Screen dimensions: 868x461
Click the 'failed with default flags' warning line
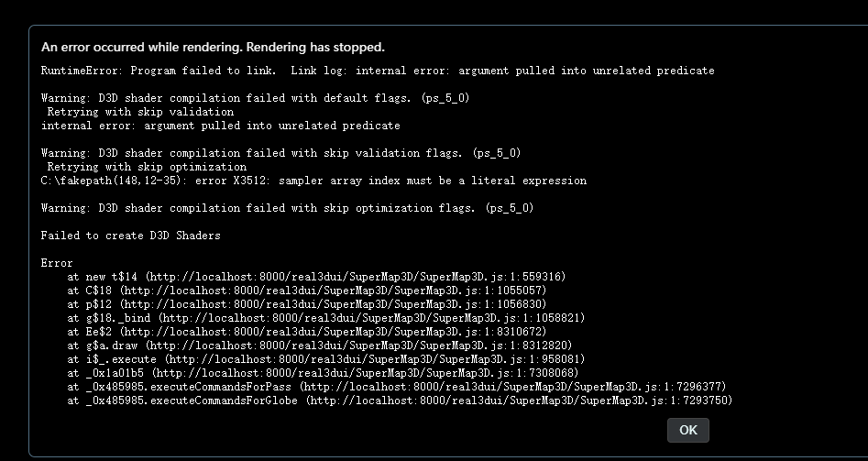click(255, 98)
